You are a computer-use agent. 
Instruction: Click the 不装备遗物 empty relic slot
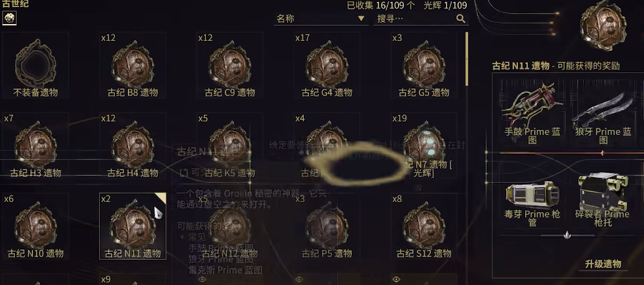pyautogui.click(x=35, y=66)
